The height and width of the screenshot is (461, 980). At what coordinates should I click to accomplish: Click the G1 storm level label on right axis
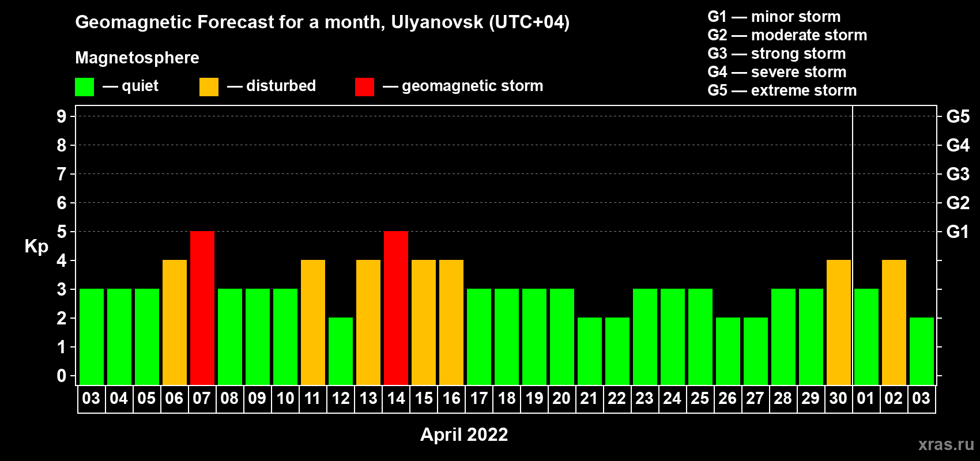click(x=958, y=232)
